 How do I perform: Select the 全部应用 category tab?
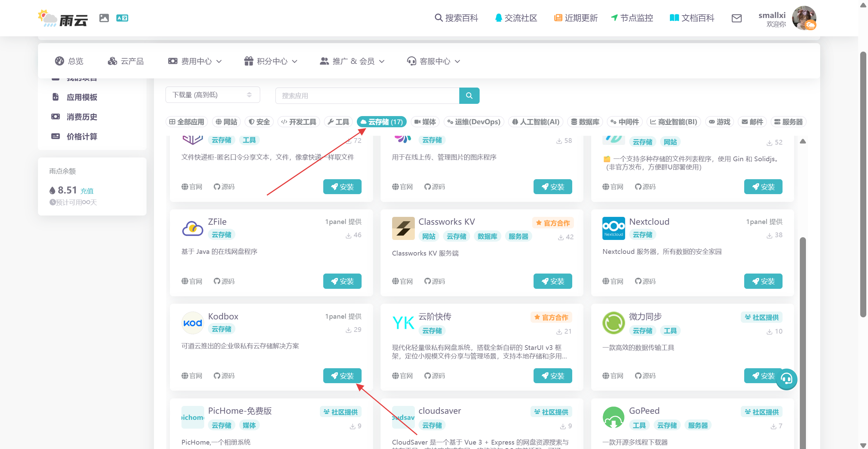[x=187, y=122]
